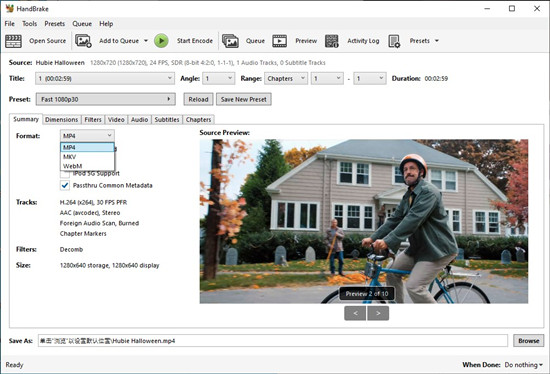Open the Angle dropdown
This screenshot has height=374, width=550.
click(x=219, y=79)
